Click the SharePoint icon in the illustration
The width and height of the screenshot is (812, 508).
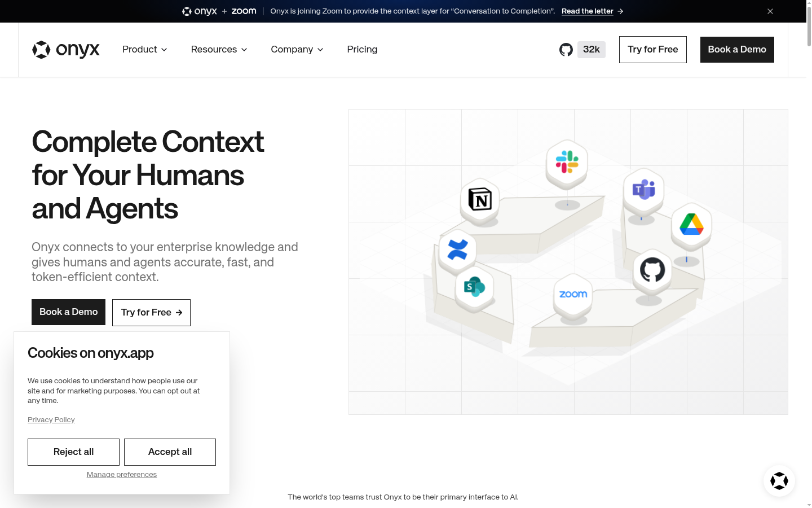(474, 287)
